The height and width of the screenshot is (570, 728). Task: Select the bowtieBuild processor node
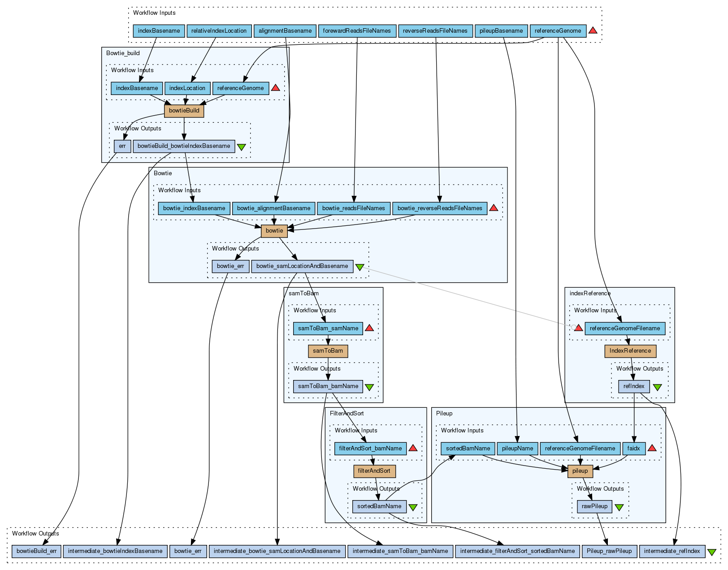pos(184,111)
